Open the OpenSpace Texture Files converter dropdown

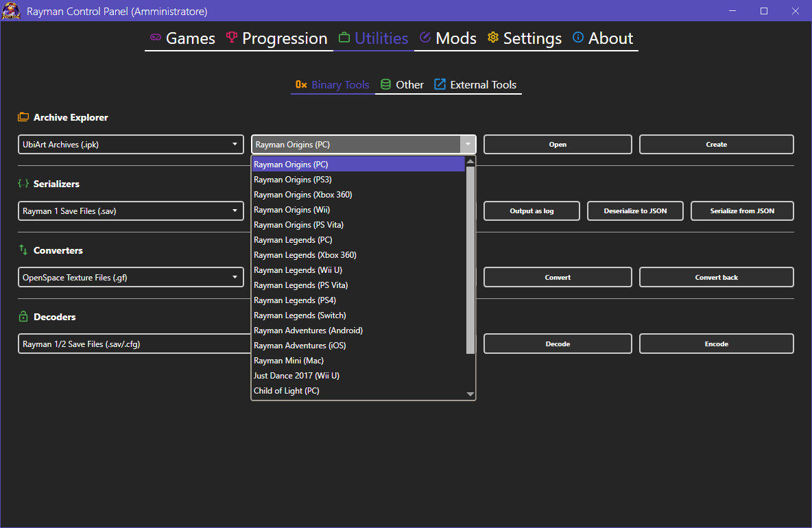(x=235, y=277)
